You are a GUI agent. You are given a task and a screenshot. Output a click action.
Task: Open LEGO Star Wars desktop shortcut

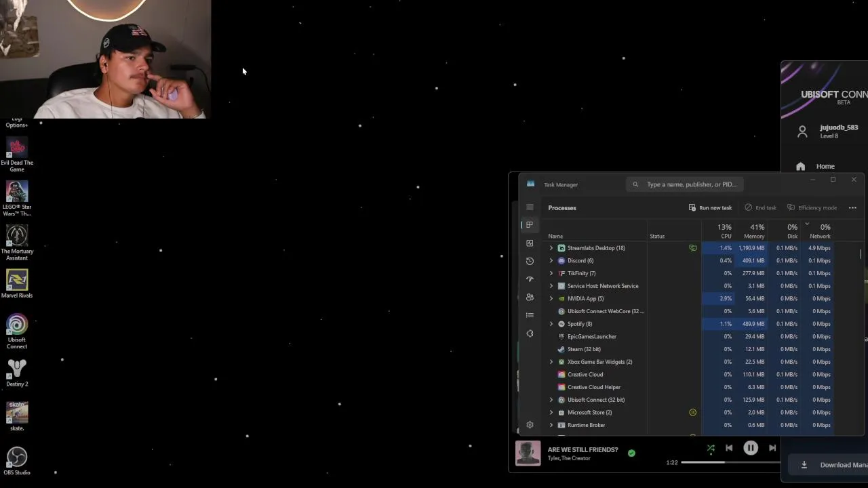point(17,199)
